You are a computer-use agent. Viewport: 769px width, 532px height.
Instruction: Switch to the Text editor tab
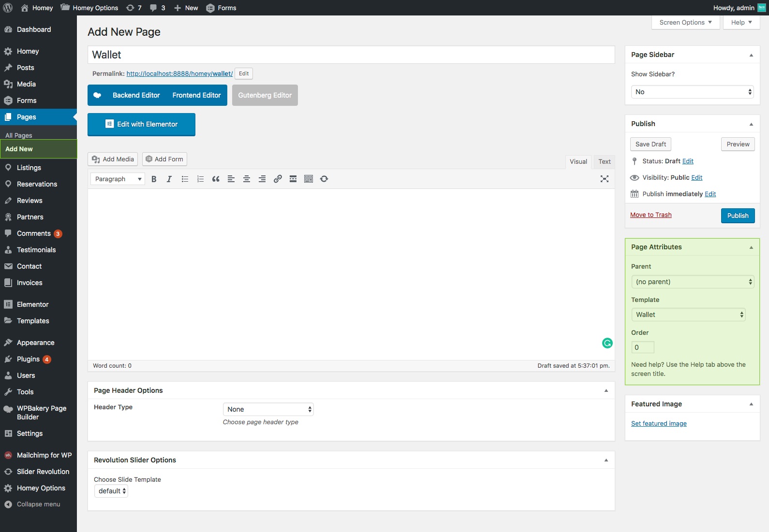point(605,162)
